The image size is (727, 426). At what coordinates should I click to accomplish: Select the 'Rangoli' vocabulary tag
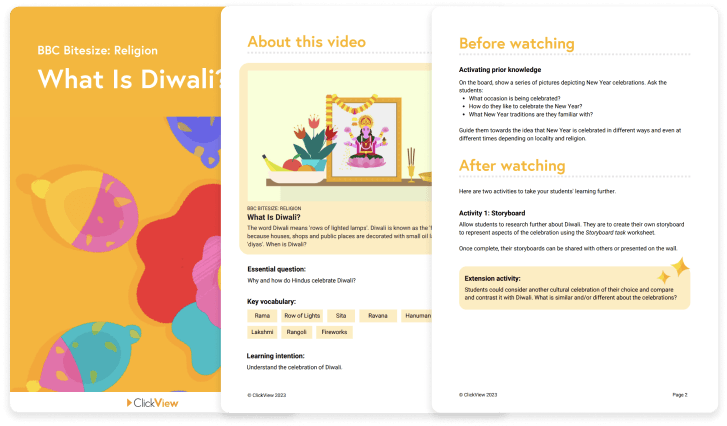(296, 332)
